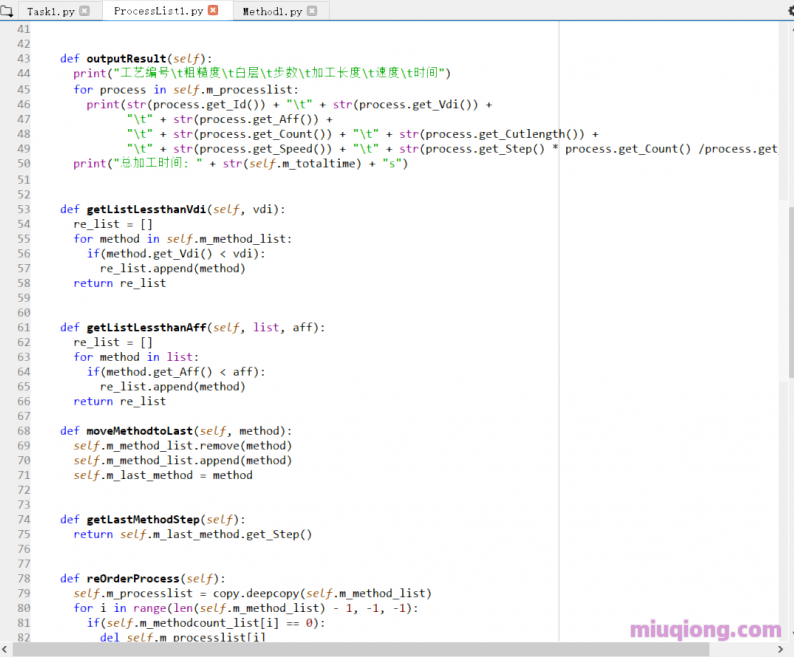Close the Task1.py tab
Viewport: 794px width, 657px height.
[x=84, y=11]
